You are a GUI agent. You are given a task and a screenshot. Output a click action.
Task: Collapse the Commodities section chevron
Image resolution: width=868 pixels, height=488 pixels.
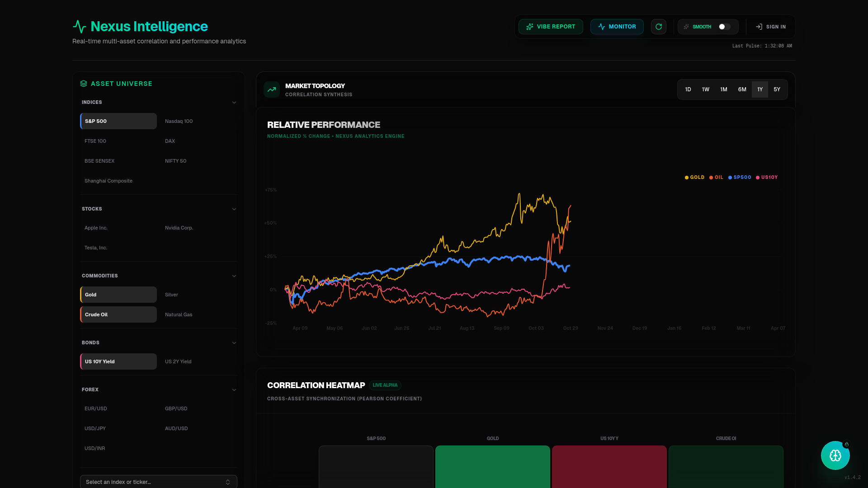(x=234, y=276)
